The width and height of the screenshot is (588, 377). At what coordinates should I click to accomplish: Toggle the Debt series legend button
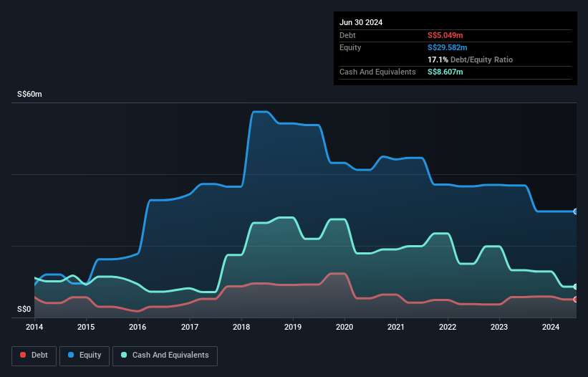coord(34,355)
